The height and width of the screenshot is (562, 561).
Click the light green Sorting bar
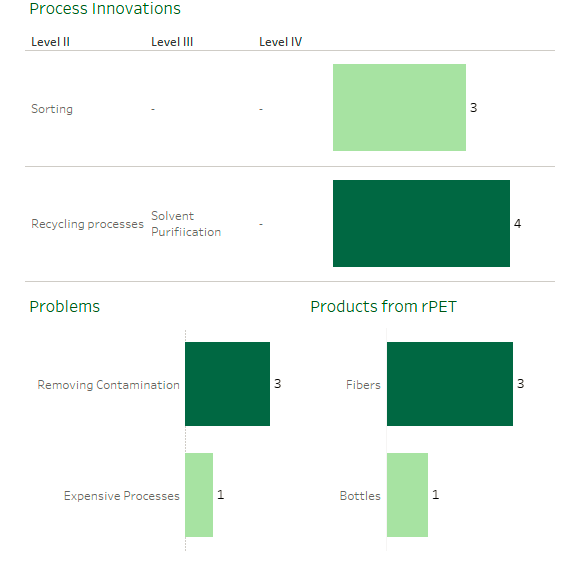[399, 108]
